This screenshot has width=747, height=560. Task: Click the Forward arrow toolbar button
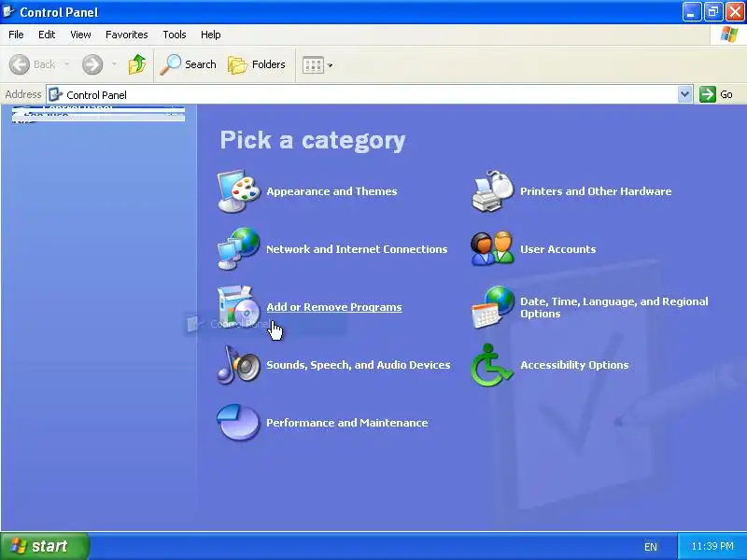[x=92, y=64]
